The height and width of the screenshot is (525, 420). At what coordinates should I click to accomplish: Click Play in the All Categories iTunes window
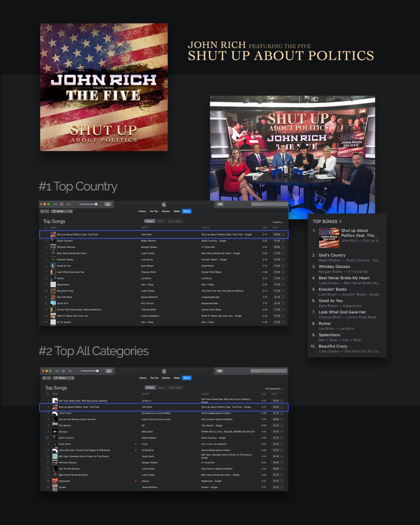tap(64, 371)
